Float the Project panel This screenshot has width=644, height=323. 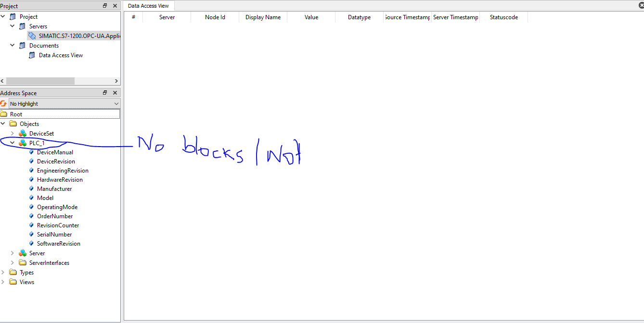105,6
